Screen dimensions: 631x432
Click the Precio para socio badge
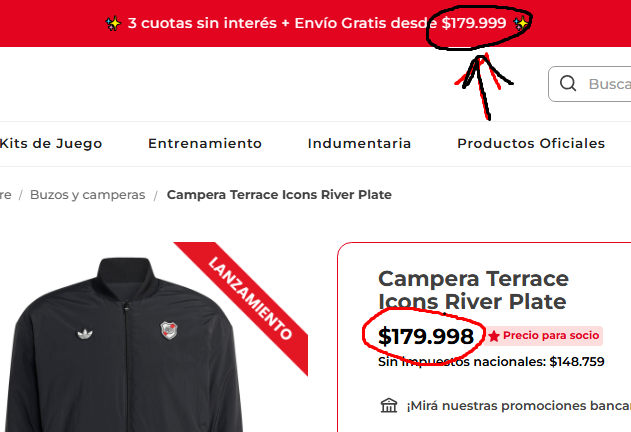[543, 336]
